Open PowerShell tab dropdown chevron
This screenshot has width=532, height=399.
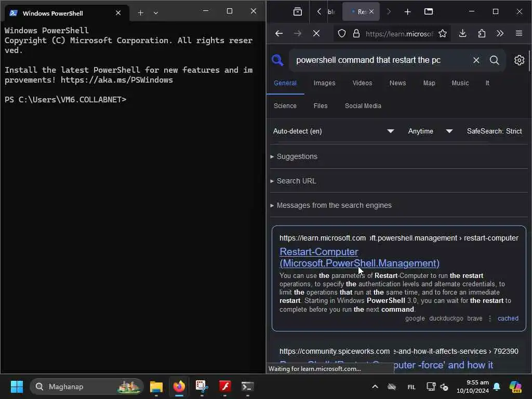pos(156,13)
